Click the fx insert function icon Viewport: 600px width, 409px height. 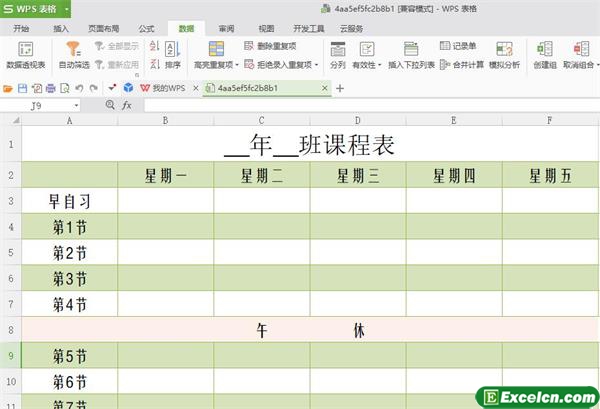[x=127, y=105]
